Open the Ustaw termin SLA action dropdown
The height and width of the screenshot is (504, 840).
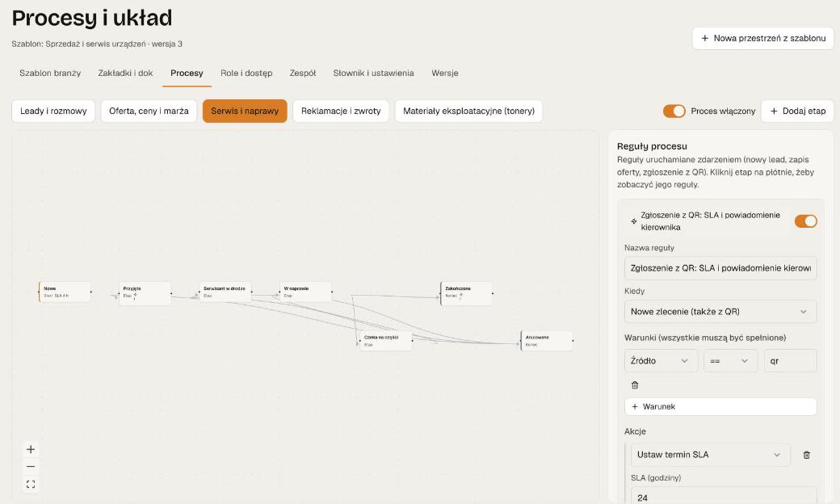click(710, 455)
